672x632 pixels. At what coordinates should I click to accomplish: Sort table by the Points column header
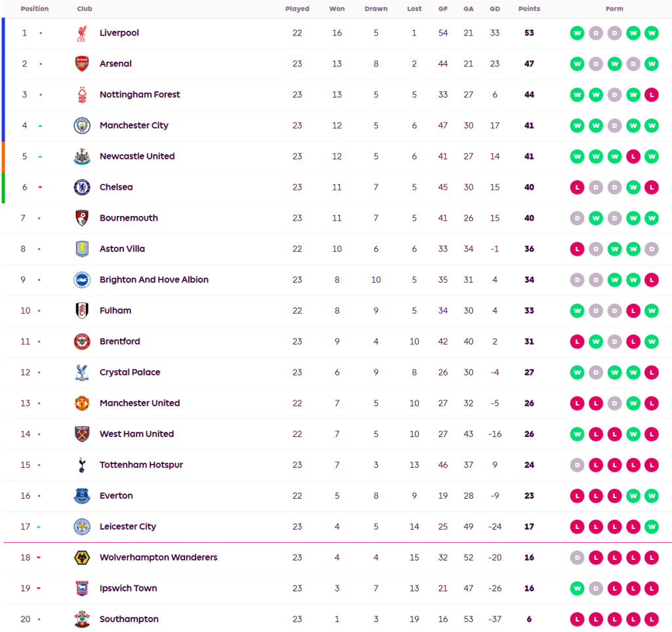click(529, 9)
